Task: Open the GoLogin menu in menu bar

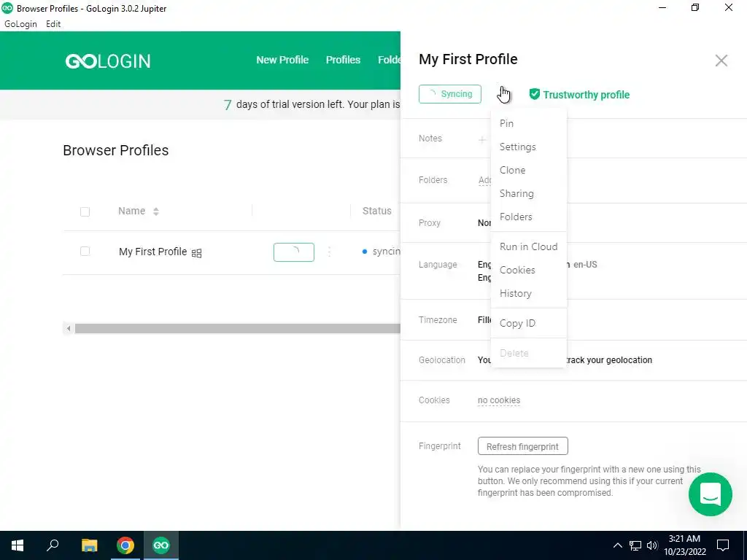Action: (20, 24)
